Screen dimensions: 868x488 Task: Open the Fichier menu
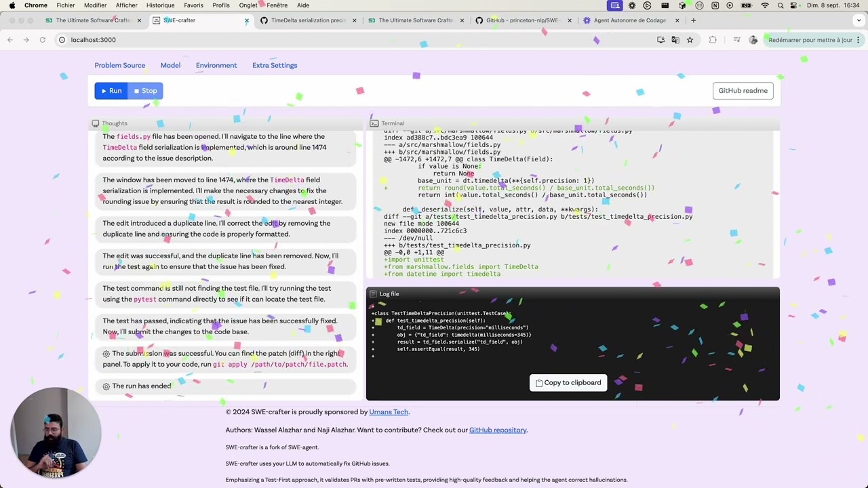(66, 5)
